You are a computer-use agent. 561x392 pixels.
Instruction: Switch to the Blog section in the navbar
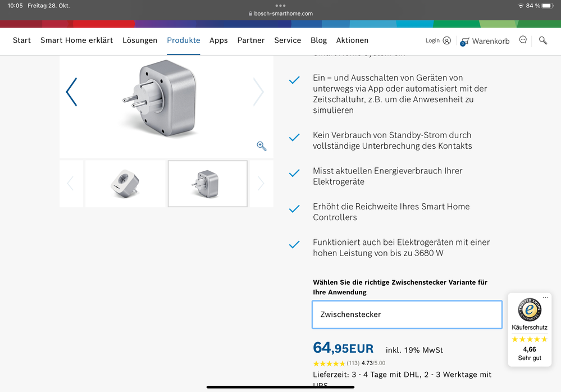(x=318, y=40)
